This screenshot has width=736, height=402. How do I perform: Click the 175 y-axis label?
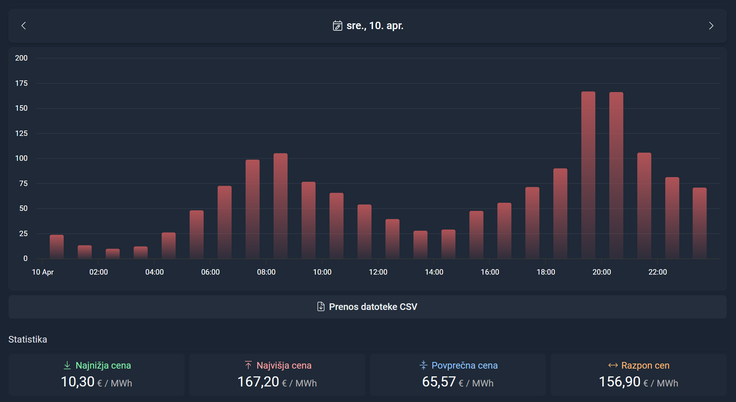point(22,83)
